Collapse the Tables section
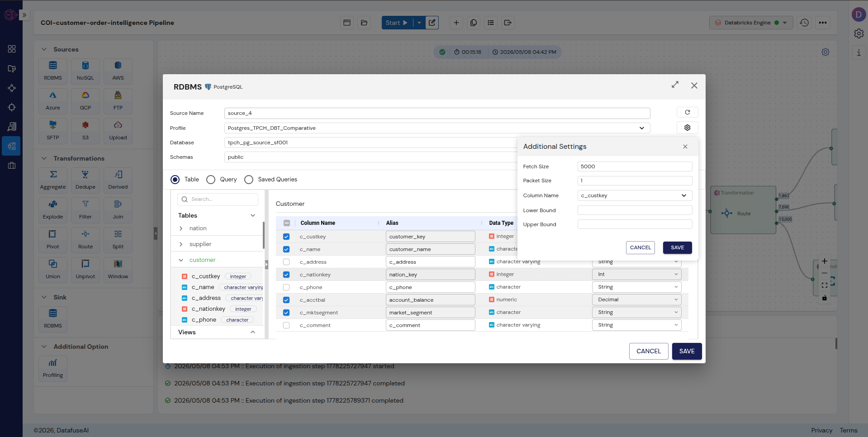This screenshot has width=868, height=437. (x=253, y=215)
